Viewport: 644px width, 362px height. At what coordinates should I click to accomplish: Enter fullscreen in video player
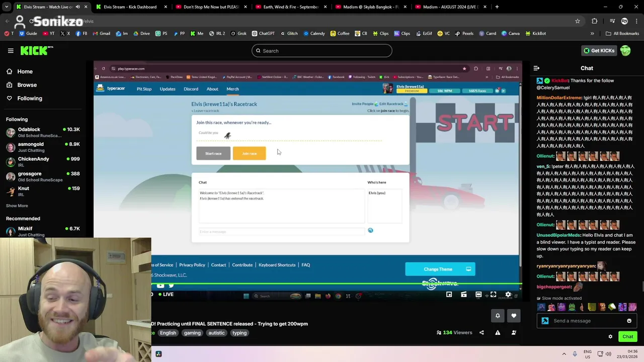point(493,295)
